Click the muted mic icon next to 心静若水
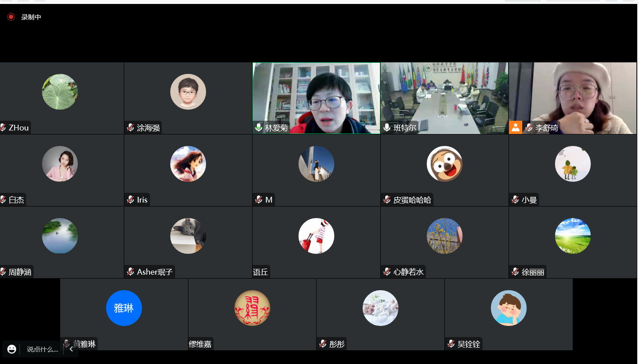This screenshot has height=364, width=639. 387,272
